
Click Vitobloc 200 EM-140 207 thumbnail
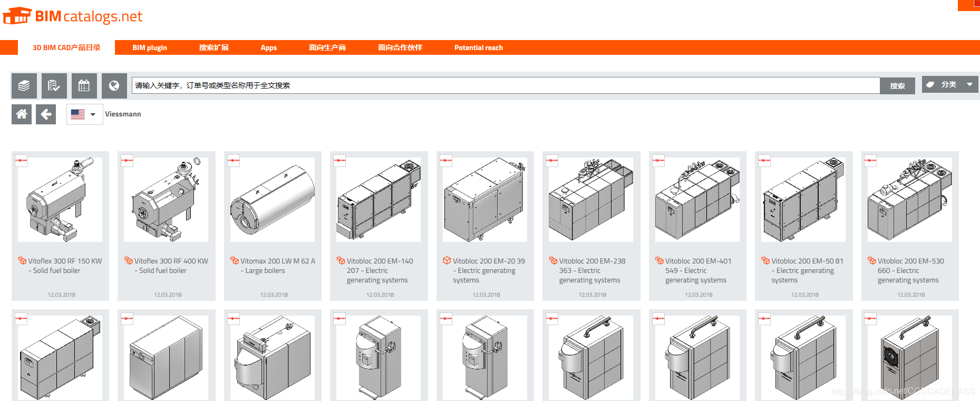click(x=379, y=200)
